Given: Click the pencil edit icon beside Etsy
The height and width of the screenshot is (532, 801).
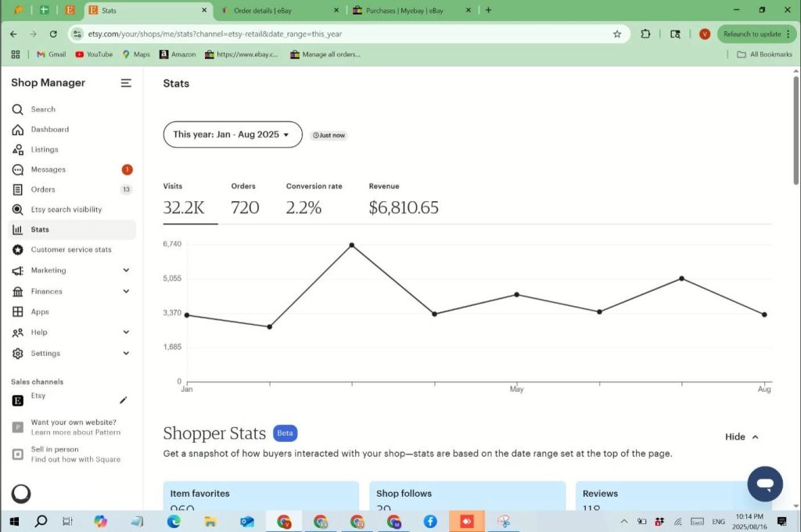Looking at the screenshot, I should [123, 401].
